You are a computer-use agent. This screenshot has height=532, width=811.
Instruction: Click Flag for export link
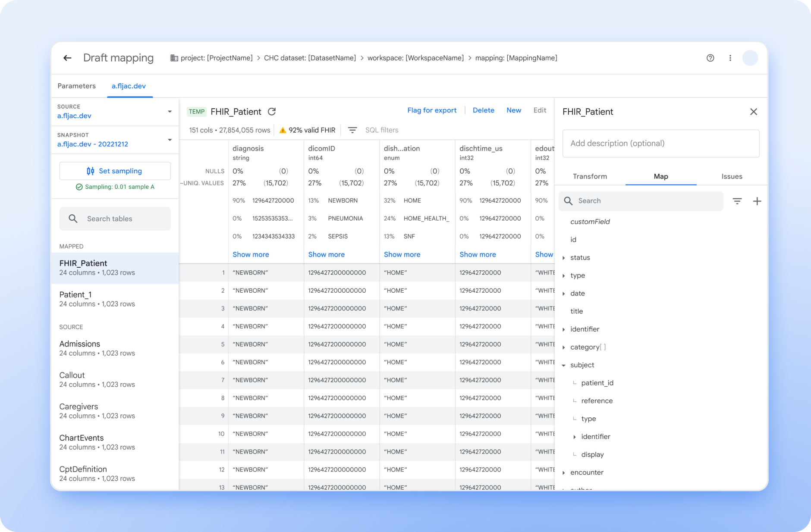click(431, 110)
